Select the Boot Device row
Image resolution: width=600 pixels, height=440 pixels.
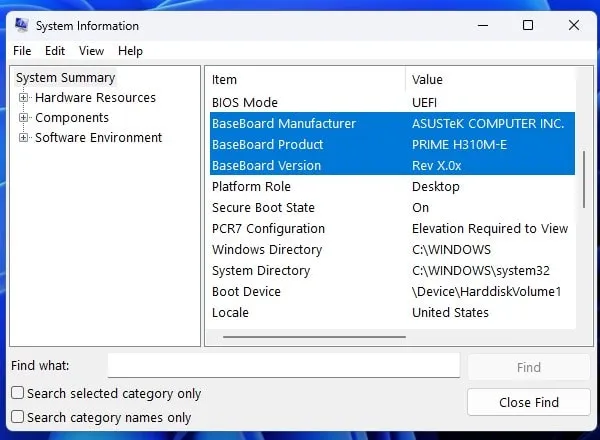[392, 292]
